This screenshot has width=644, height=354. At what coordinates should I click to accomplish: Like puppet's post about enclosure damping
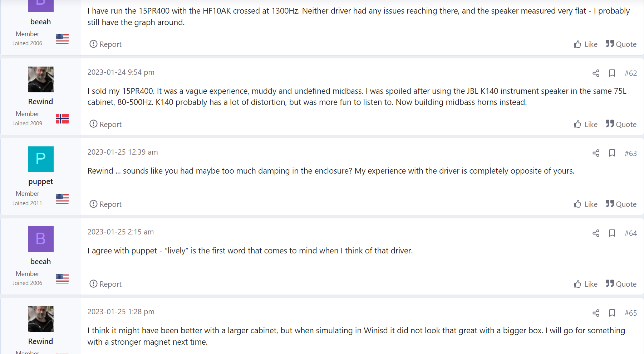586,204
